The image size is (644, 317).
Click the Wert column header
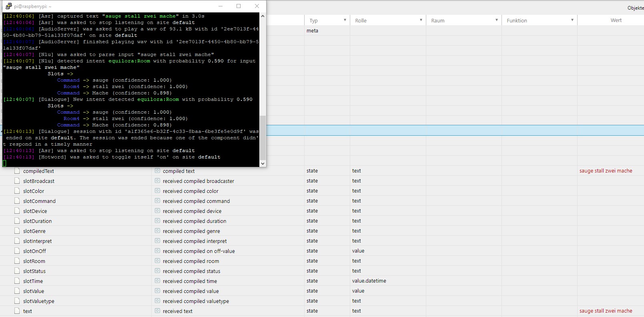point(616,20)
